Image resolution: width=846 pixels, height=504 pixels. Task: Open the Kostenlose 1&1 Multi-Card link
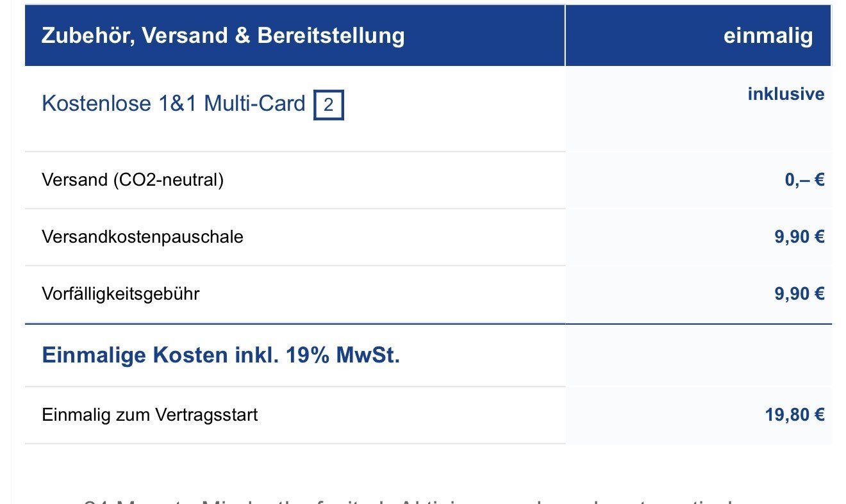coord(173,103)
